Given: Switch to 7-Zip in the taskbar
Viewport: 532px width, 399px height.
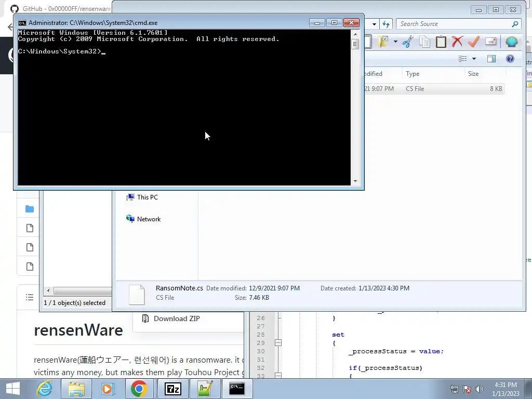Looking at the screenshot, I should click(x=172, y=389).
